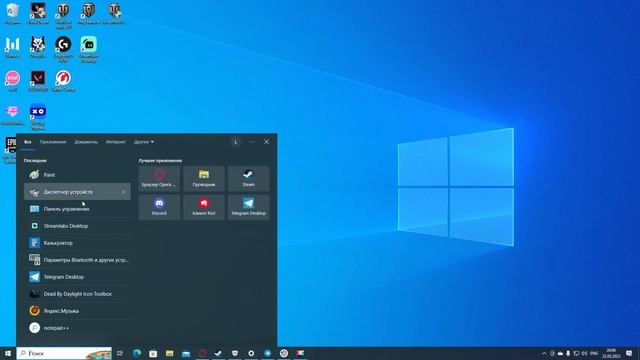Select the pink round osu! desktop shortcut
Screen dimensions: 640x360
pyautogui.click(x=13, y=81)
